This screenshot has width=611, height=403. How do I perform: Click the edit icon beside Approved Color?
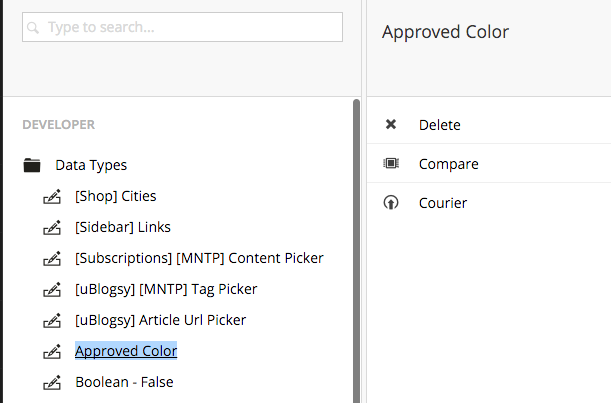pyautogui.click(x=52, y=351)
